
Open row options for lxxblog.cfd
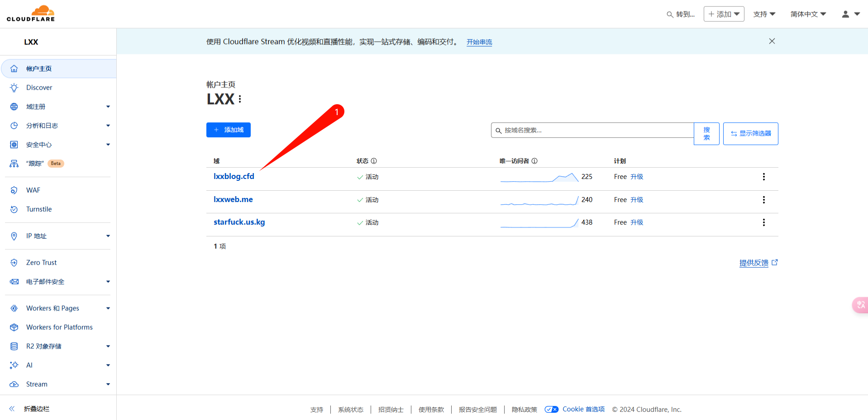(763, 177)
